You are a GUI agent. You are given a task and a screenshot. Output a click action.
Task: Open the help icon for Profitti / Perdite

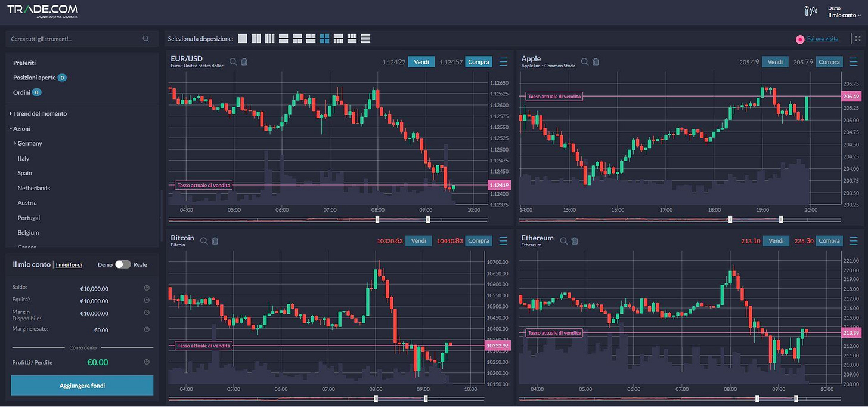click(147, 362)
